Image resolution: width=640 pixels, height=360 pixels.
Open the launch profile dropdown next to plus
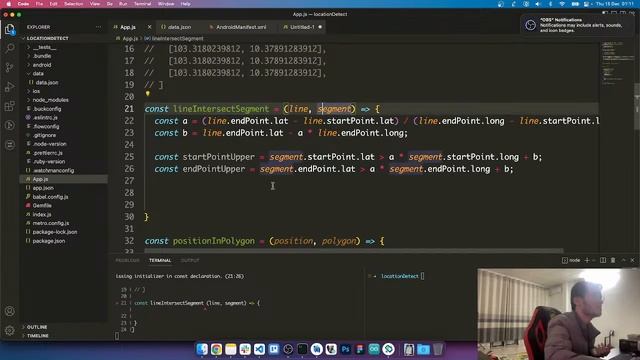(x=594, y=260)
